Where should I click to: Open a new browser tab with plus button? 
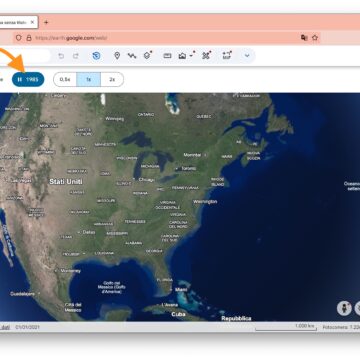tap(46, 22)
